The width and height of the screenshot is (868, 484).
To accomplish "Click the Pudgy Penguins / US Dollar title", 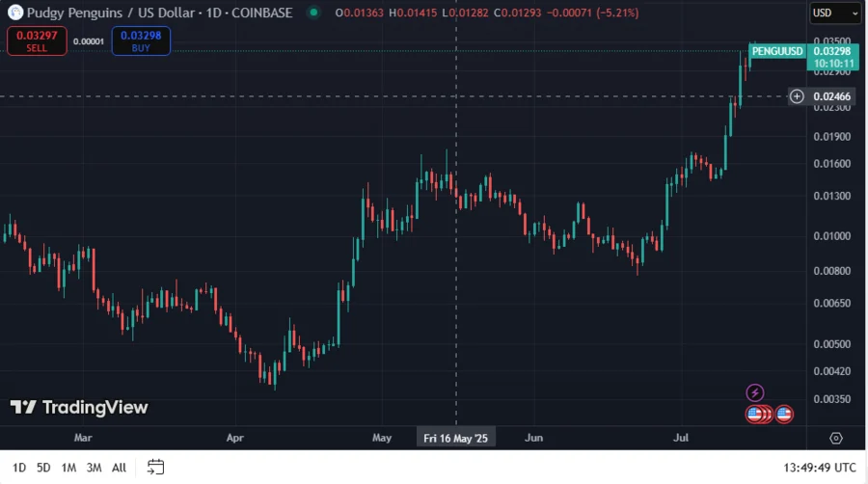I will (111, 13).
